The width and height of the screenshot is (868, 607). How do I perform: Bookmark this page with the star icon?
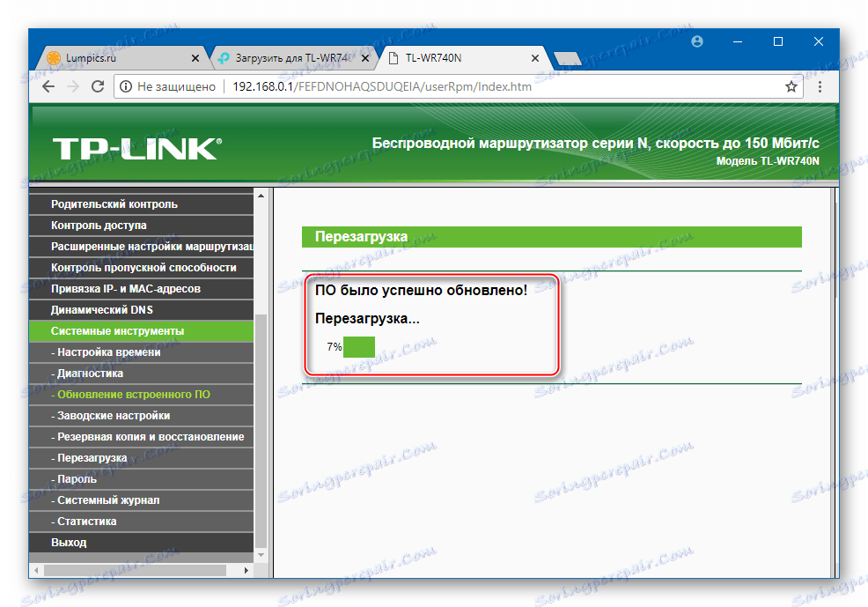tap(791, 86)
